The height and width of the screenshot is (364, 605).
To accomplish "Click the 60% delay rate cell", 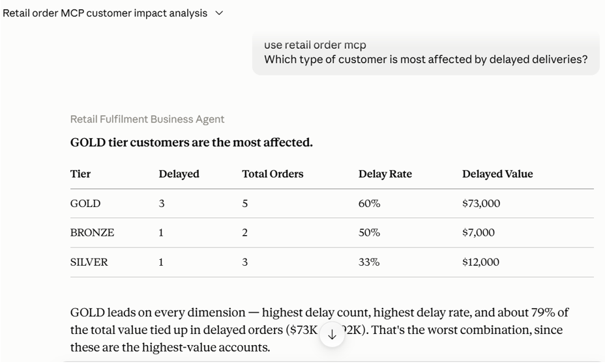I will pyautogui.click(x=369, y=203).
